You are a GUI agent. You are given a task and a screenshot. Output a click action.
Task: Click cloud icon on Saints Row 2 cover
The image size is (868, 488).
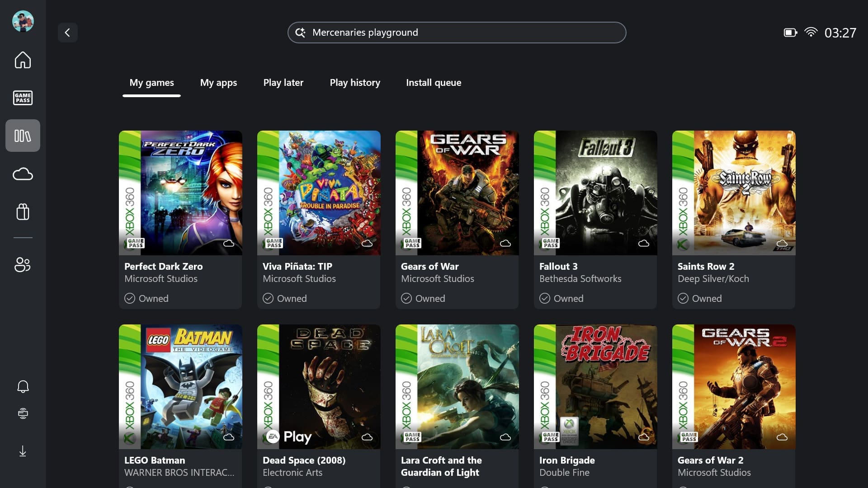click(x=782, y=244)
